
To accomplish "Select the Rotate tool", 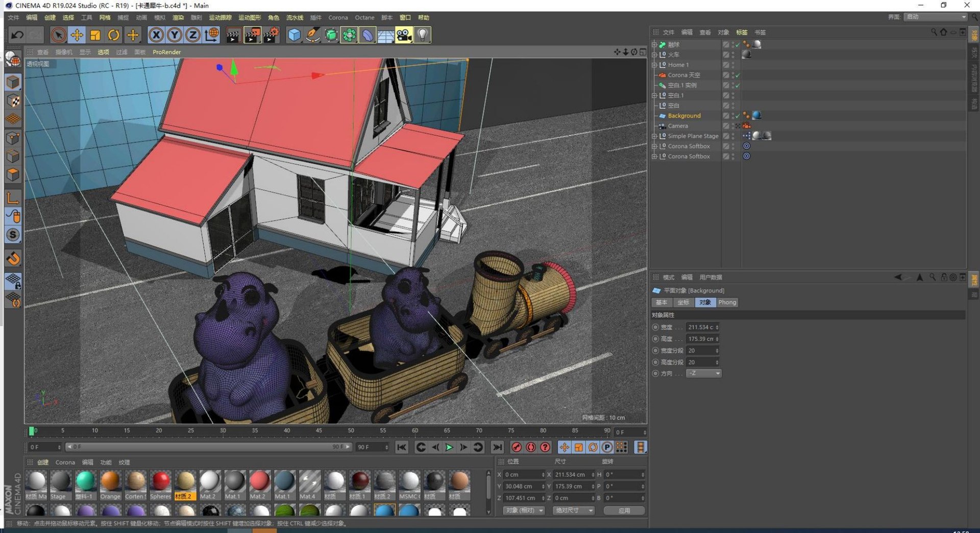I will pyautogui.click(x=113, y=35).
